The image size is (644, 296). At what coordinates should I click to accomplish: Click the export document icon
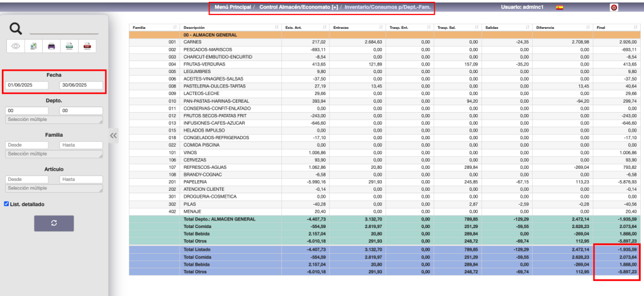tap(34, 45)
